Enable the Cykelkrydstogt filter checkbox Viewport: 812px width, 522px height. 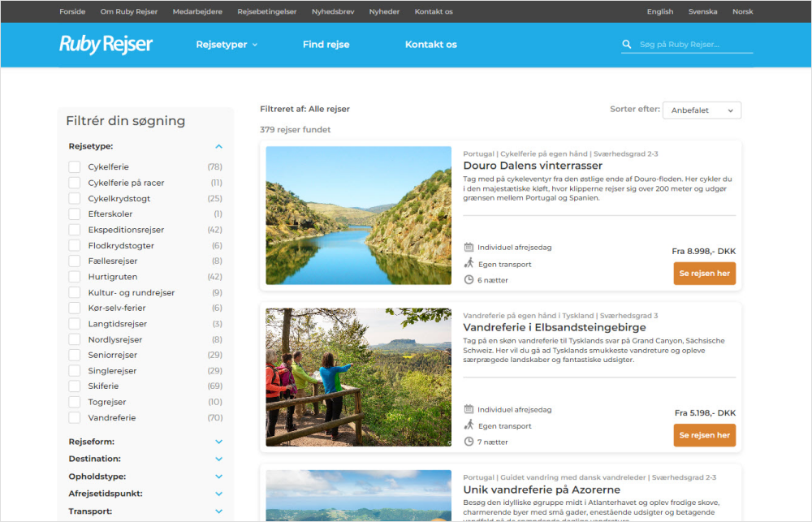(x=75, y=198)
